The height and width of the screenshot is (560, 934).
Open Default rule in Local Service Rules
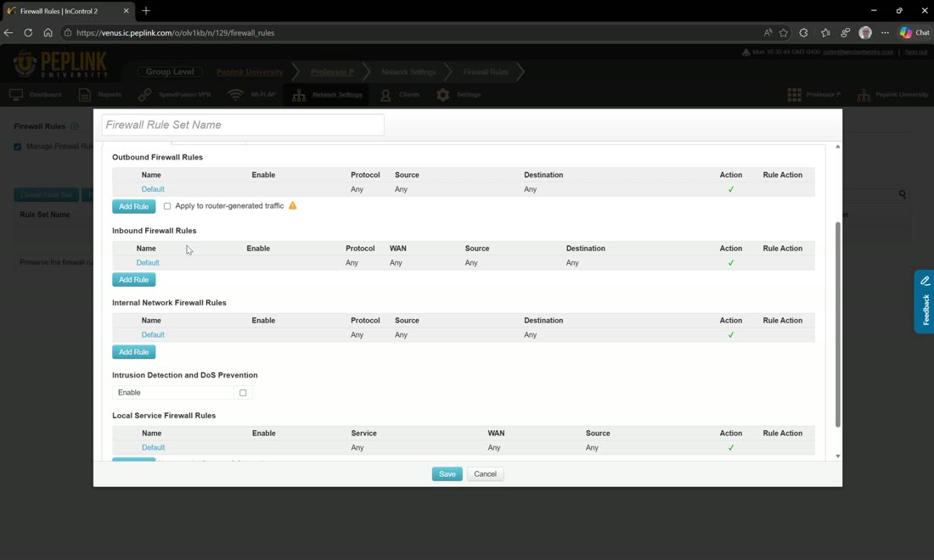coord(153,447)
